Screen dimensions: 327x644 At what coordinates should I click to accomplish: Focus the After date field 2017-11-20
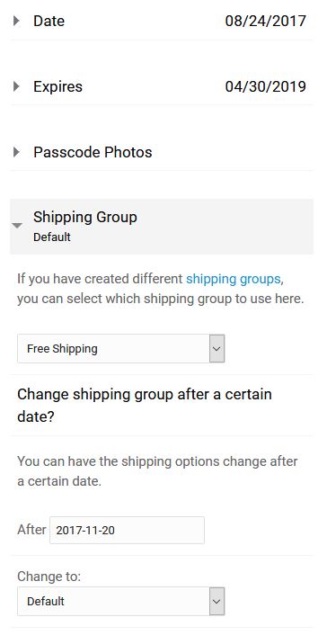(x=127, y=530)
